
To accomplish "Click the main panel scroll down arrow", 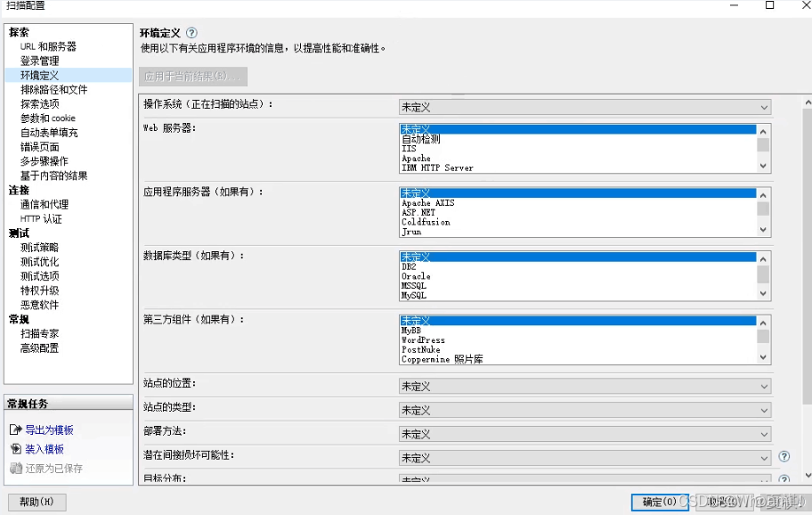I will click(808, 475).
